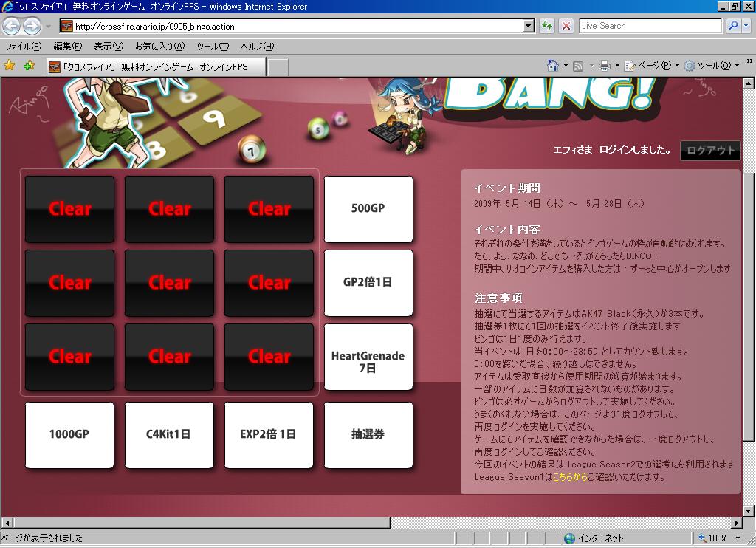Open the ツール(O) command bar menu

712,66
